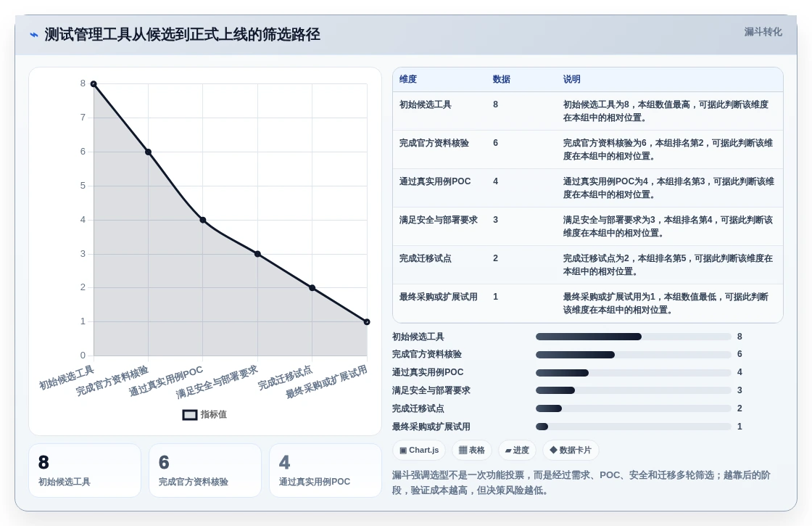This screenshot has width=812, height=526.
Task: Click the 漏斗转化 label in header
Action: point(763,32)
